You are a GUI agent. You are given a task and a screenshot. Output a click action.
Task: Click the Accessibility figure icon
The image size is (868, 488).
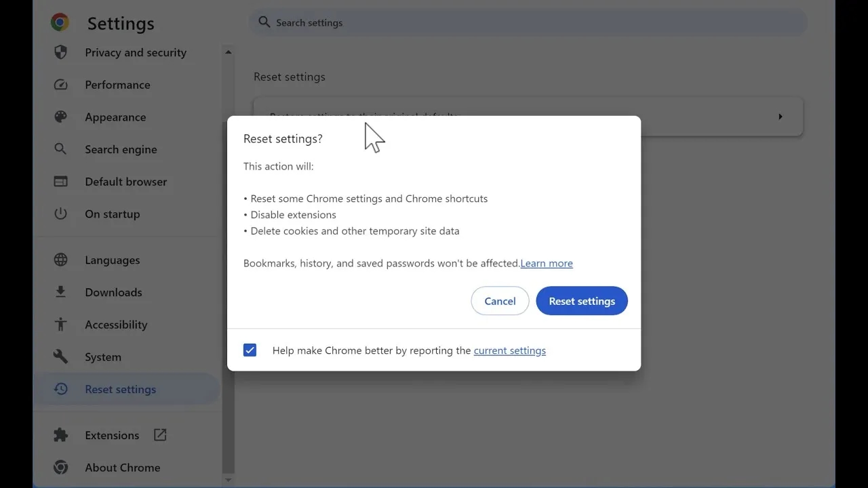click(60, 325)
